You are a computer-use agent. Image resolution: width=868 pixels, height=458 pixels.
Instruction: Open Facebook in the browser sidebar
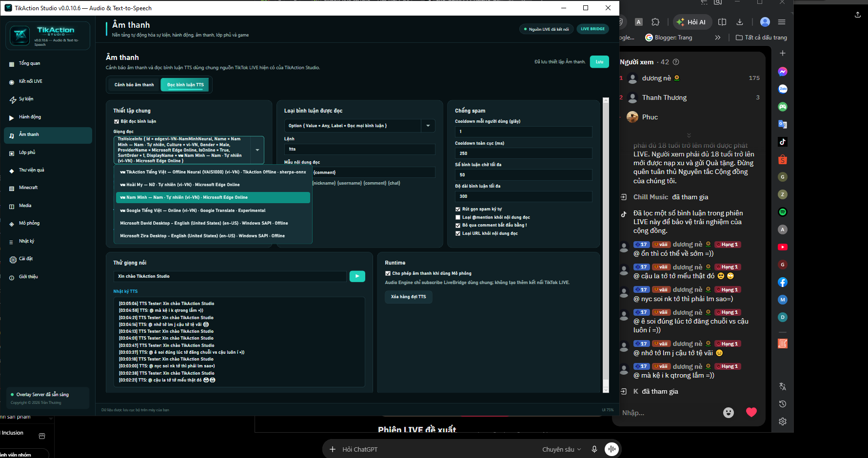click(783, 282)
